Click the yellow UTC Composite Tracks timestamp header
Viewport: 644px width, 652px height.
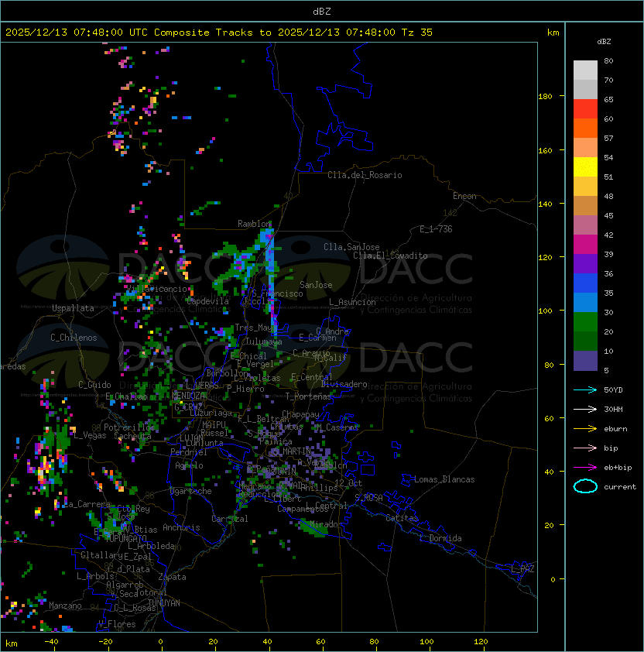tap(219, 32)
